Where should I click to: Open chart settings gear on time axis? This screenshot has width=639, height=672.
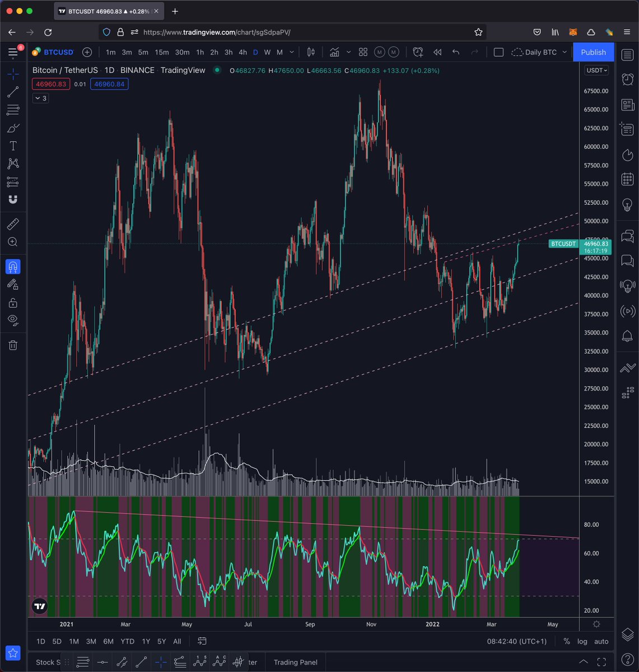596,624
